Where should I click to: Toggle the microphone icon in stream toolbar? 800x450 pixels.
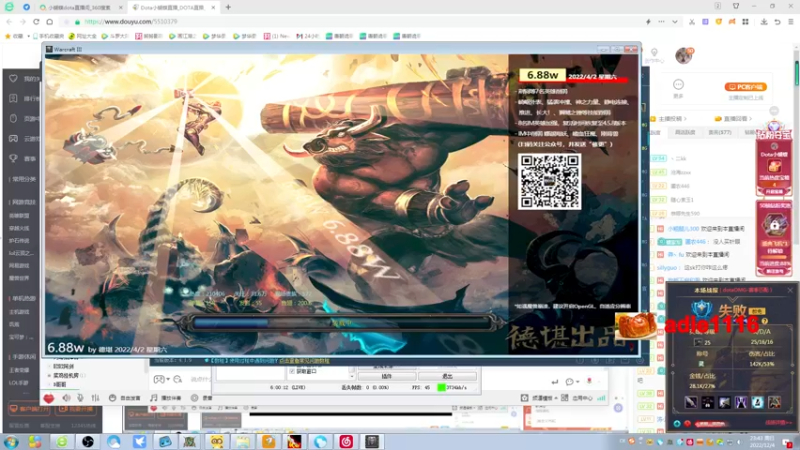pyautogui.click(x=80, y=397)
